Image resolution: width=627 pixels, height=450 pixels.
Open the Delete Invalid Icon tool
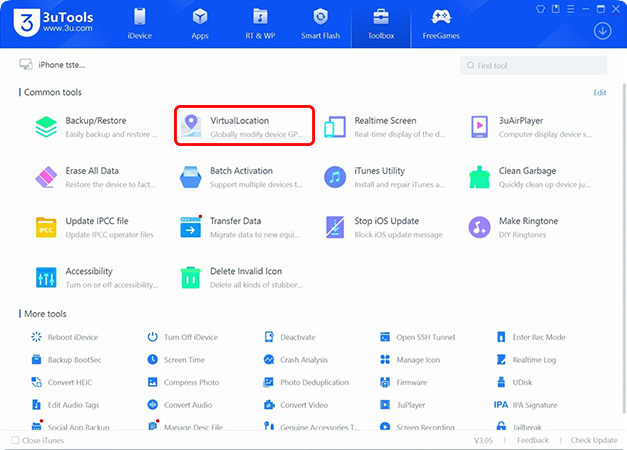[x=191, y=277]
